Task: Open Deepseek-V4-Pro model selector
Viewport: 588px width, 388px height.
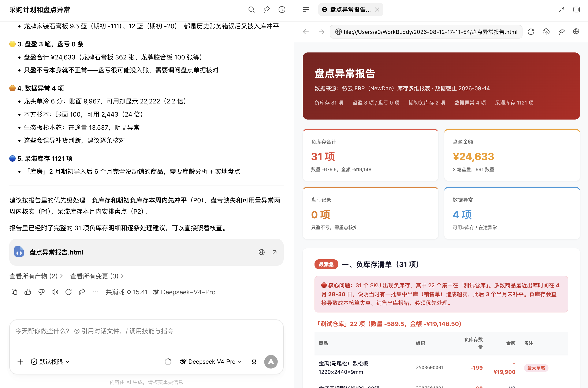Action: coord(211,362)
